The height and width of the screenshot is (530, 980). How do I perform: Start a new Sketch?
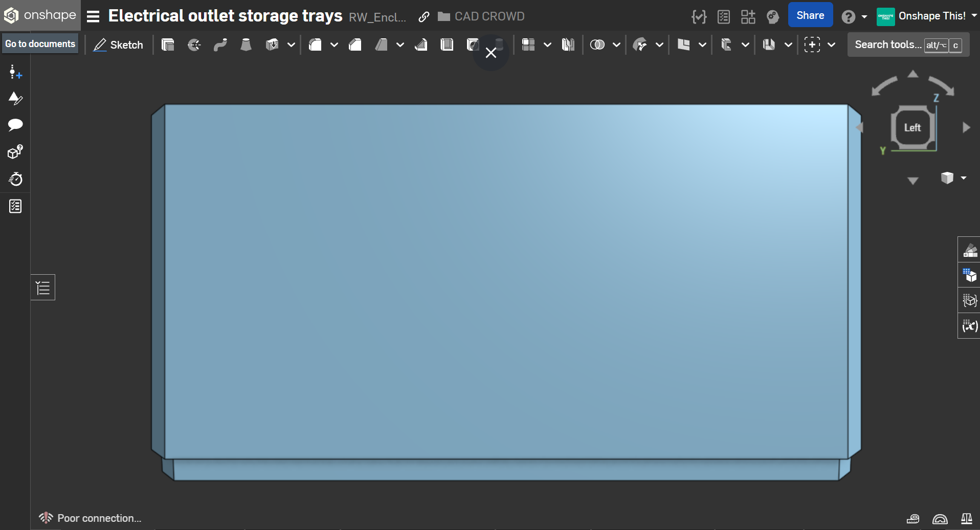click(x=118, y=45)
